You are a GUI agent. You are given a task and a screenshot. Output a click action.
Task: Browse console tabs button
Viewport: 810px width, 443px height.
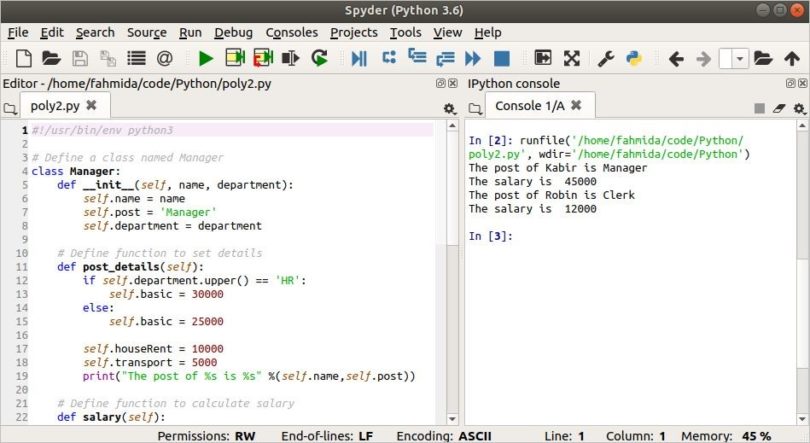pyautogui.click(x=475, y=108)
